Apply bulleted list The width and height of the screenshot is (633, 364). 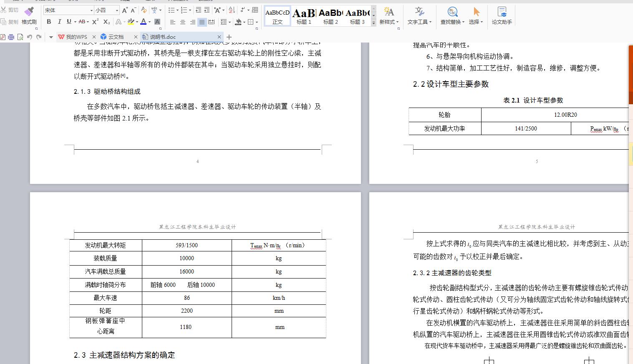[x=172, y=10]
